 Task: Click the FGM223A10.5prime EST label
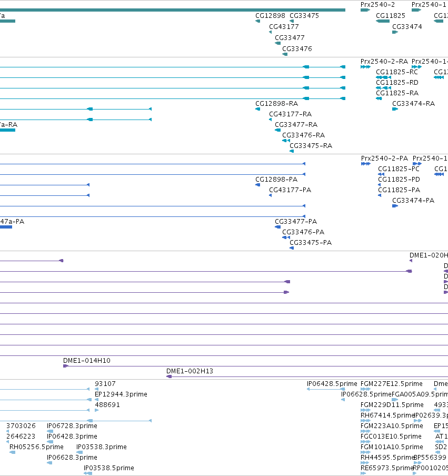tap(392, 426)
